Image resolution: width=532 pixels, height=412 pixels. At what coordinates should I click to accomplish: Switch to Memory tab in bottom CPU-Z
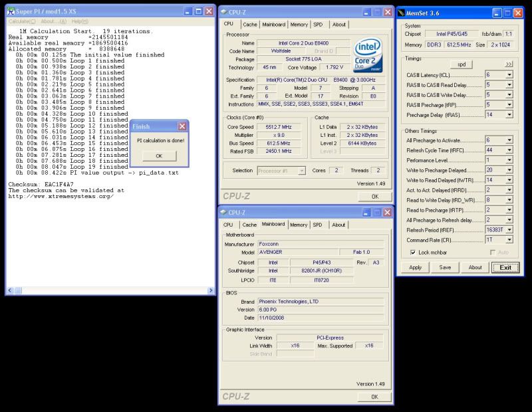[299, 225]
